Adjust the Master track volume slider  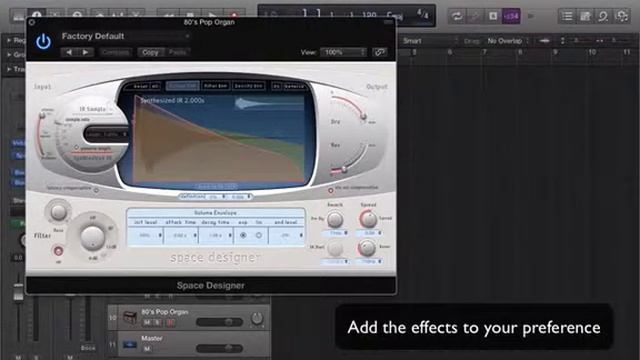220,348
